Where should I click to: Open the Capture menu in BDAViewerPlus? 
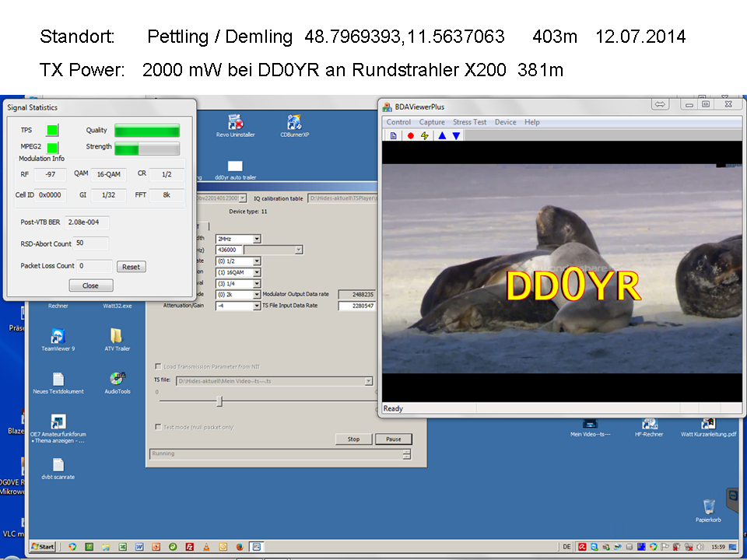[x=432, y=122]
